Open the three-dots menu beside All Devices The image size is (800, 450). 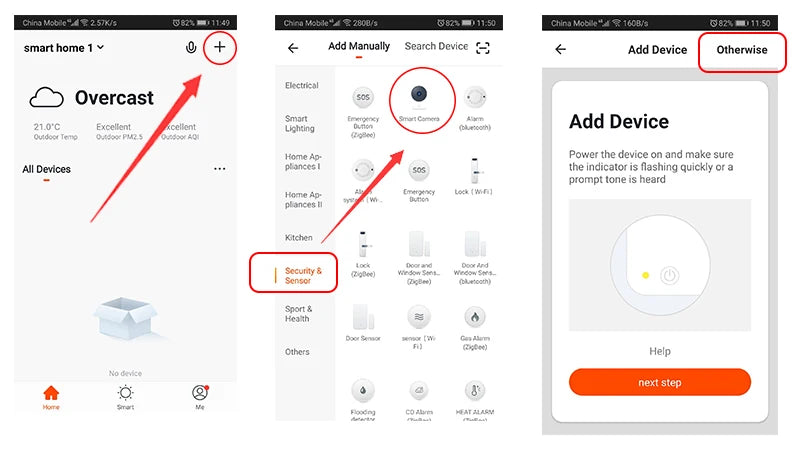click(219, 169)
